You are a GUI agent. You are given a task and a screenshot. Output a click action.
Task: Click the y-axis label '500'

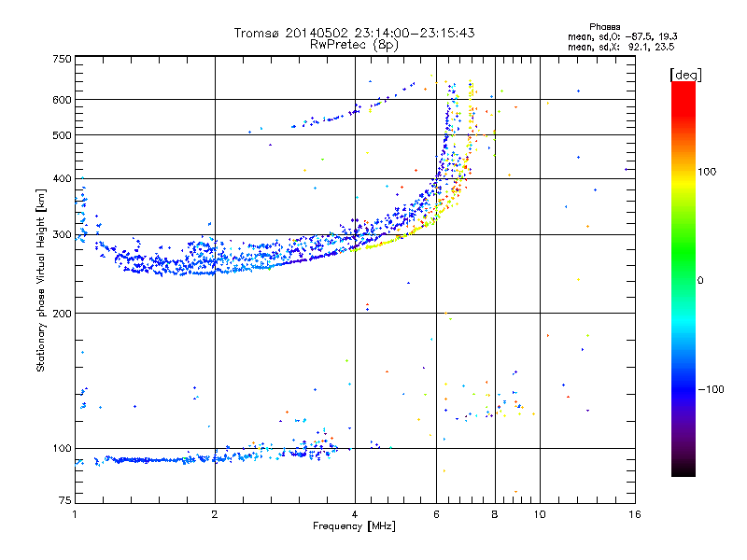point(62,135)
